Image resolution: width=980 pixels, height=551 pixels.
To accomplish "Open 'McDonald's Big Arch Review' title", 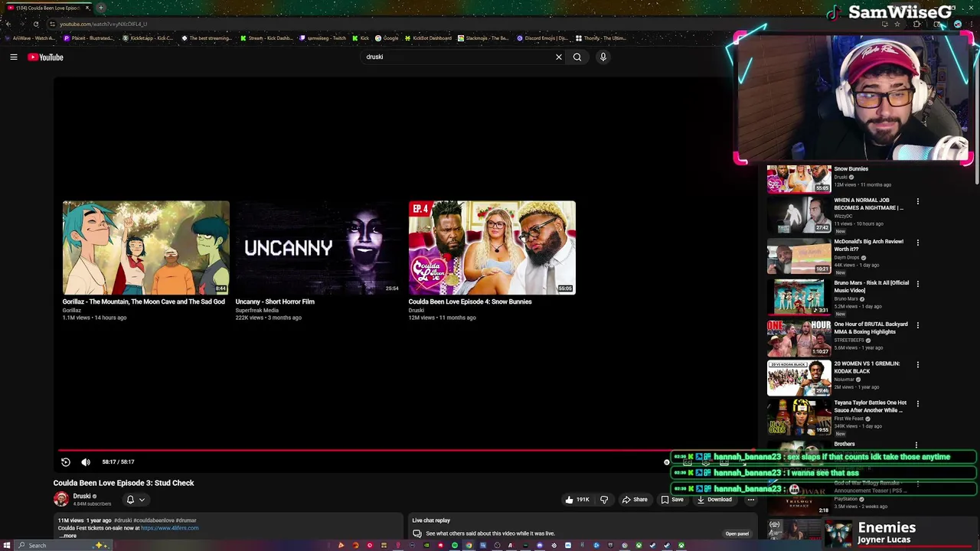I will (x=868, y=246).
